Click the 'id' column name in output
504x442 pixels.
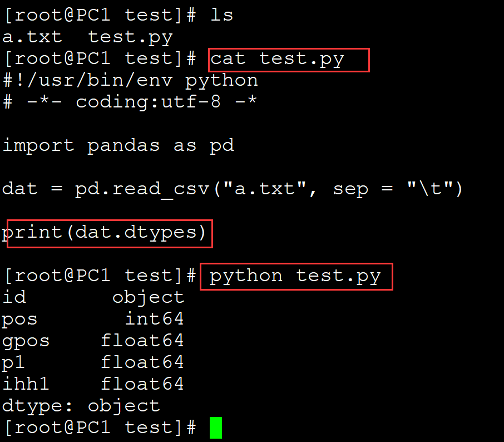[14, 297]
